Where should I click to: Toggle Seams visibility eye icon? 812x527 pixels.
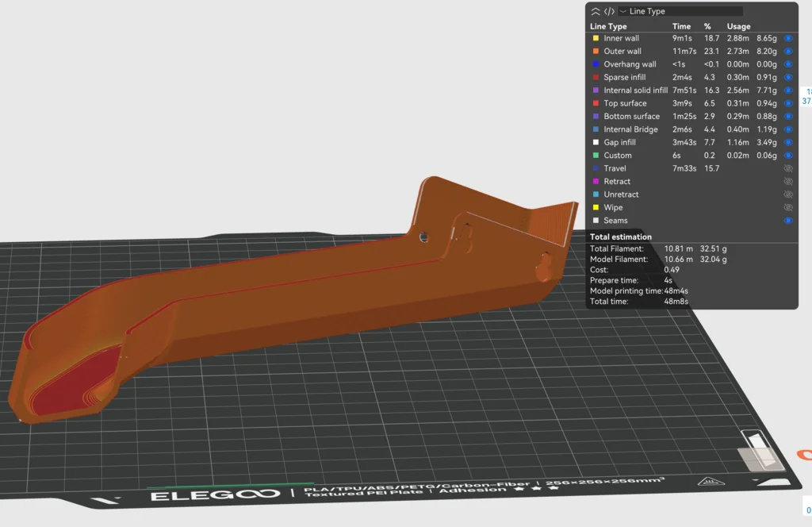point(788,221)
